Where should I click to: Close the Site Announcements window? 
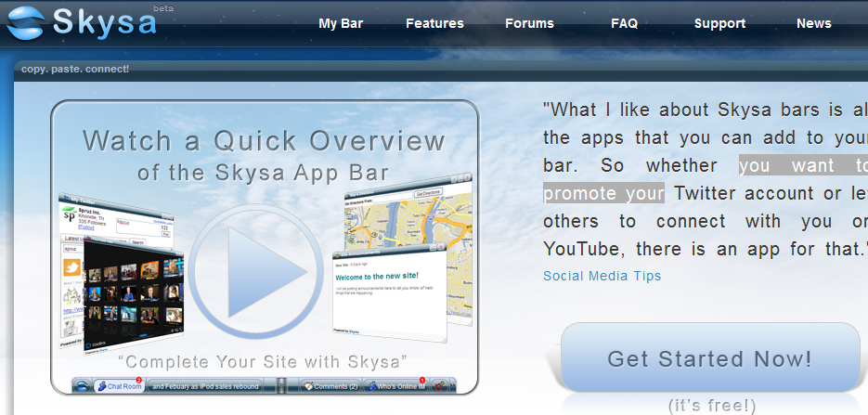(441, 247)
